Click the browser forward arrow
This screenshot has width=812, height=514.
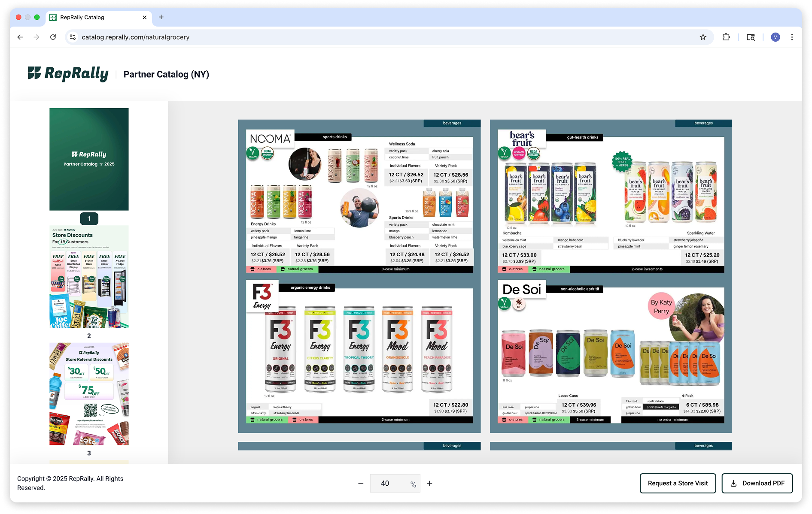36,37
